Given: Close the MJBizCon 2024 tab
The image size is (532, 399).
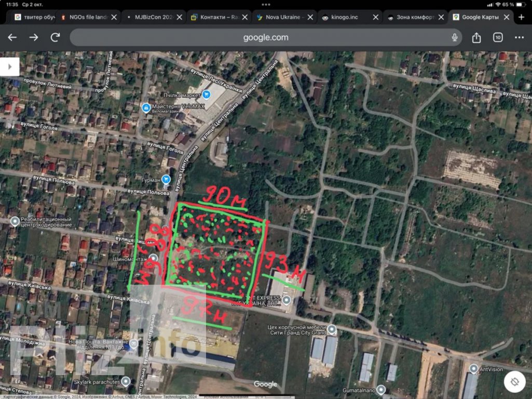Looking at the screenshot, I should point(180,17).
